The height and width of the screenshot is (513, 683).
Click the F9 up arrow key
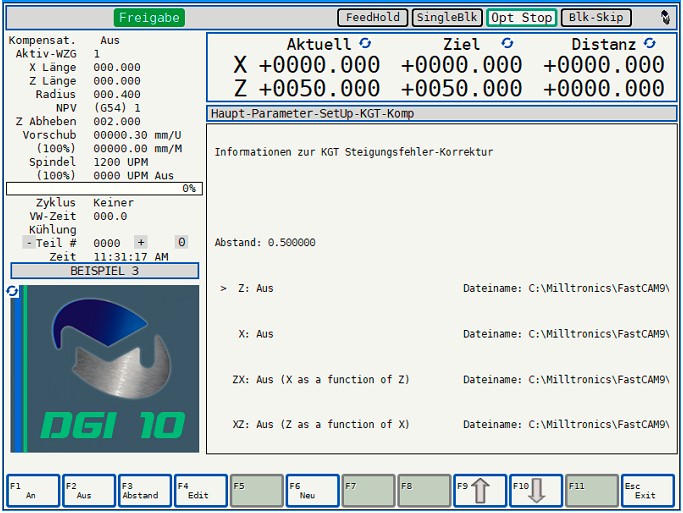tap(480, 491)
